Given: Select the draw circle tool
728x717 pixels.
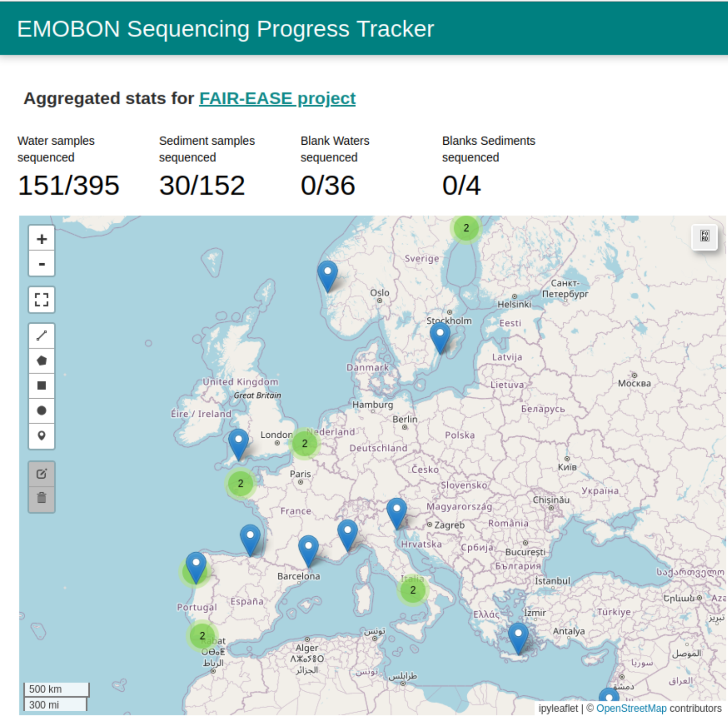Looking at the screenshot, I should pos(42,411).
